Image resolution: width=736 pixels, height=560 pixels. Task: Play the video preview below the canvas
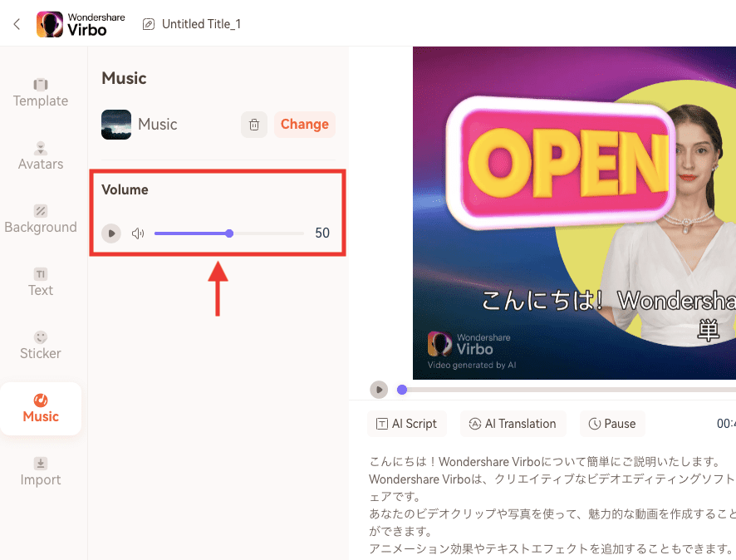coord(379,390)
